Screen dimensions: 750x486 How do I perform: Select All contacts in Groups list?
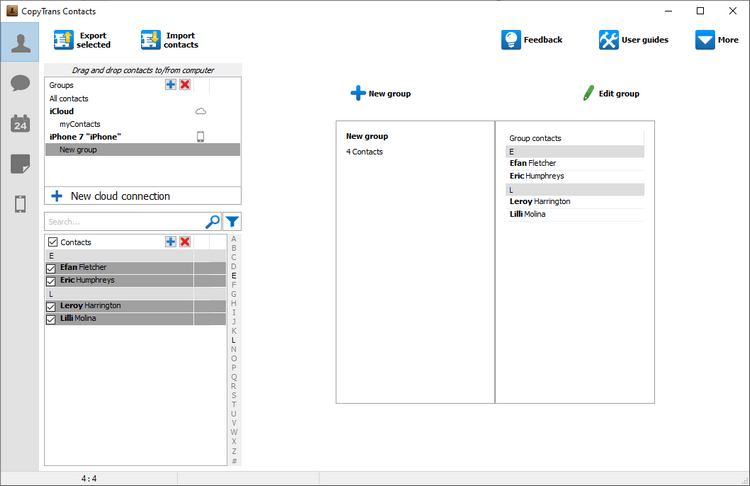(69, 99)
